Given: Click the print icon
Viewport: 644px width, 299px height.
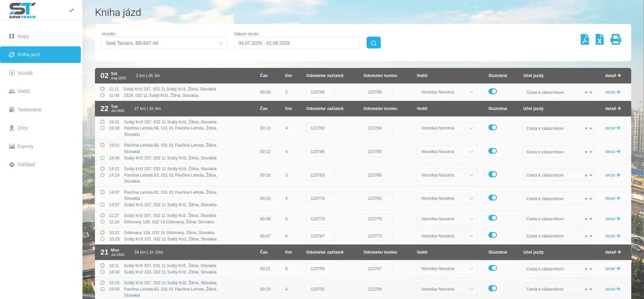Looking at the screenshot, I should tap(615, 39).
